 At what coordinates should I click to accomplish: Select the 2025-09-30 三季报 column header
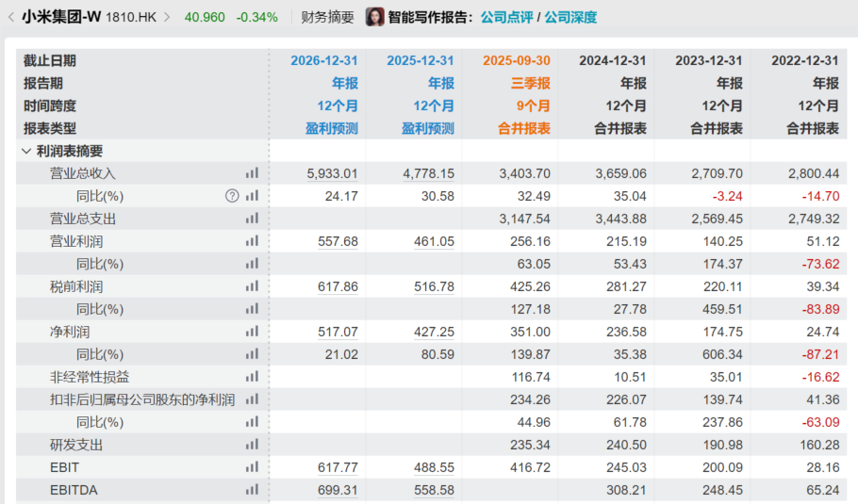pos(517,60)
